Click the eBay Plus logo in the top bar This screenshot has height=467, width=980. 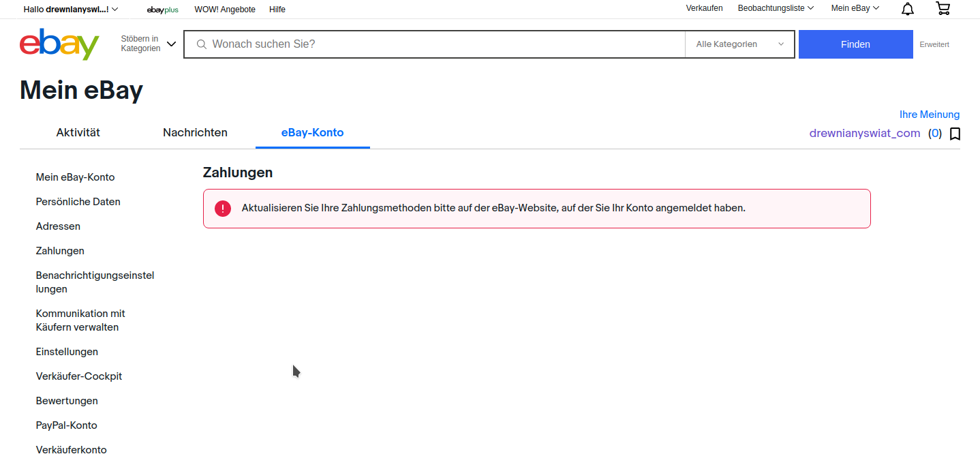tap(162, 10)
